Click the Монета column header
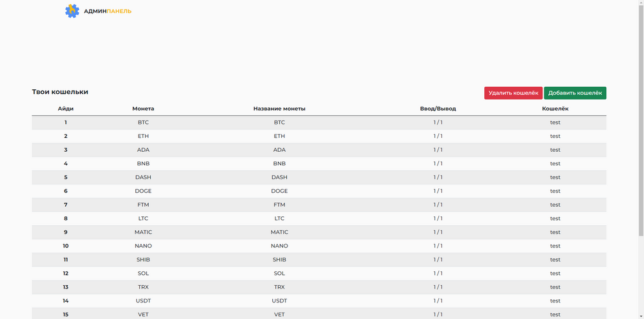This screenshot has height=319, width=644. click(143, 108)
